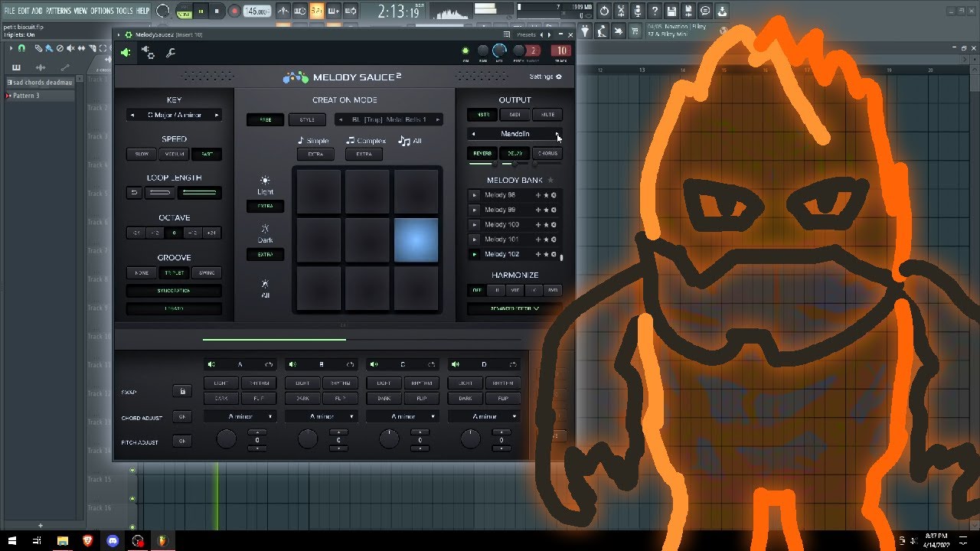
Task: Click the FL Studio save disk icon
Action: 671,11
